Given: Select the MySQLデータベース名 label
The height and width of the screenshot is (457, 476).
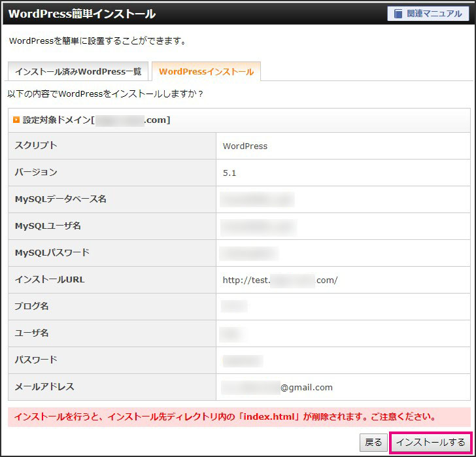Looking at the screenshot, I should pos(60,199).
